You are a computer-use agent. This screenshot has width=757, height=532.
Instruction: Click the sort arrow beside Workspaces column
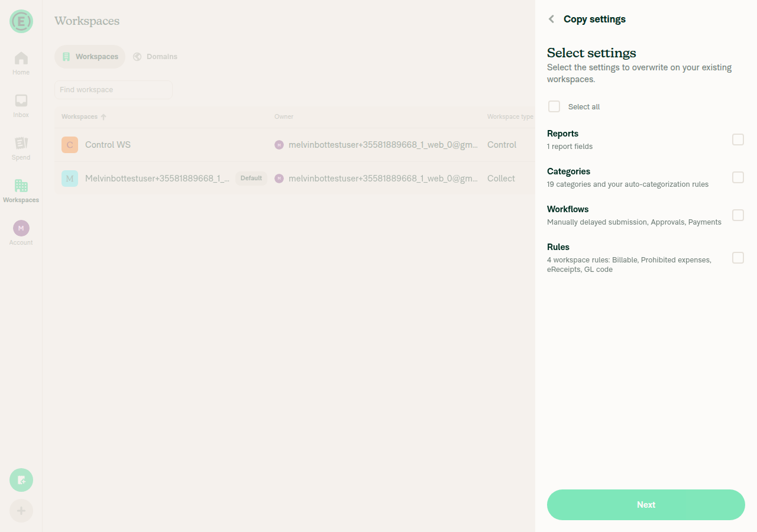click(x=104, y=117)
